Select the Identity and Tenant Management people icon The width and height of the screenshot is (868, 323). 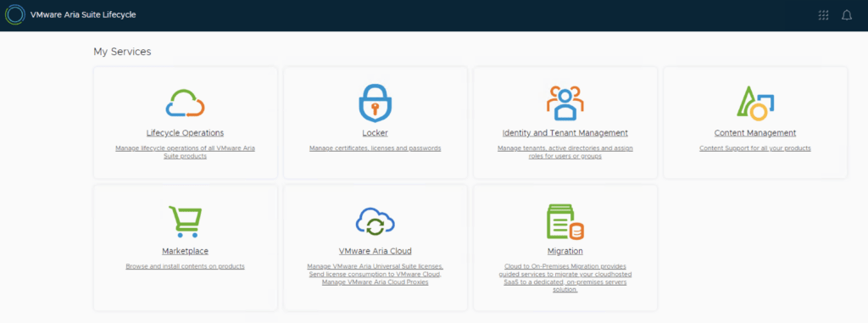tap(565, 103)
